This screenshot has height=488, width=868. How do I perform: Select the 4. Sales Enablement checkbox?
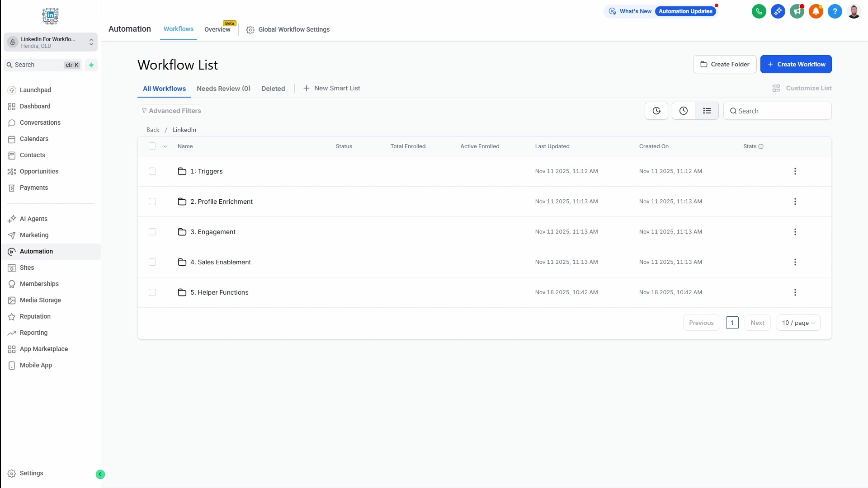pos(152,262)
